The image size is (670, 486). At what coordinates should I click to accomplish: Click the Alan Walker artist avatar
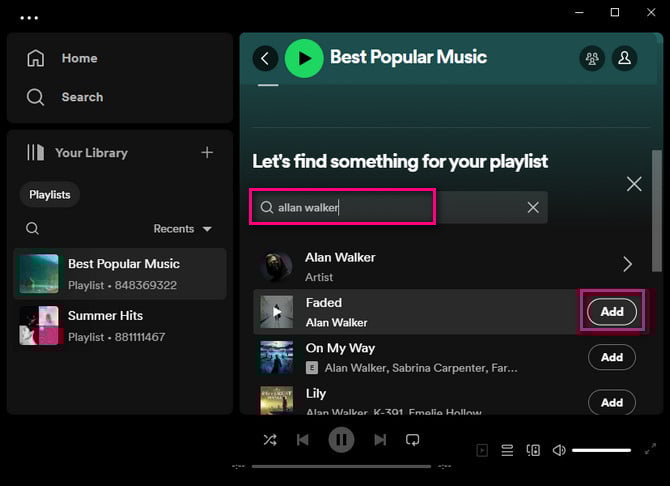tap(276, 266)
